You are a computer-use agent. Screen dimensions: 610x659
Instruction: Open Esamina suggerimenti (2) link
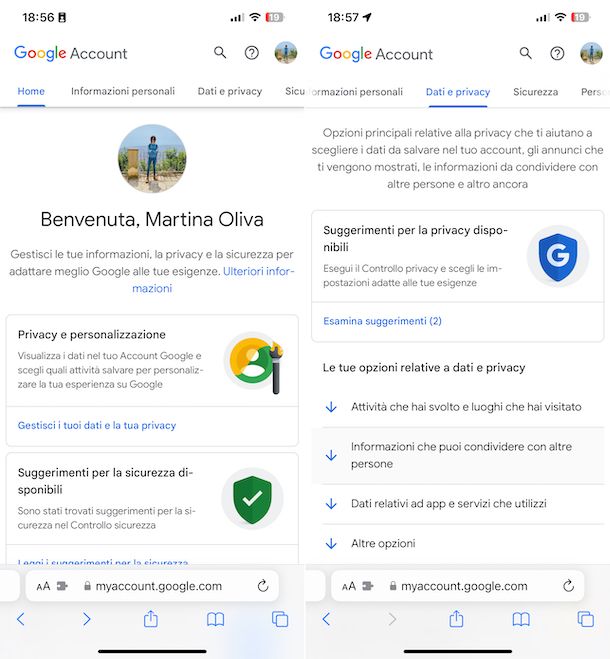(382, 321)
